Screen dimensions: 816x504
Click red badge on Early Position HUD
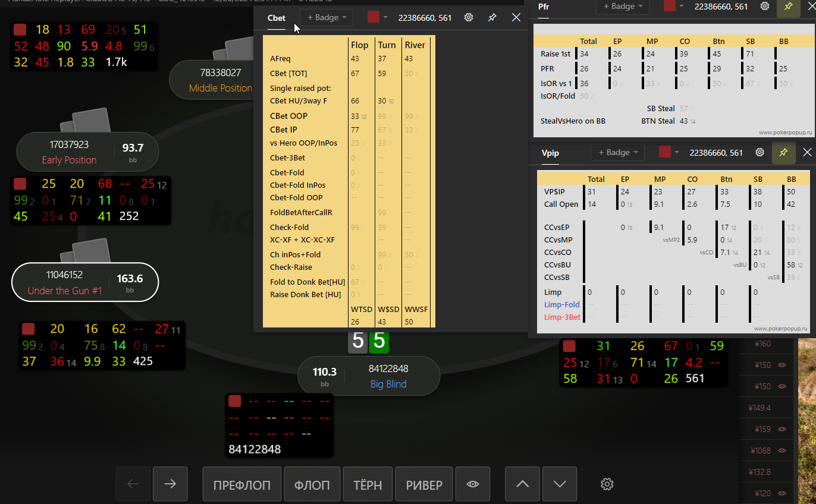(x=20, y=184)
